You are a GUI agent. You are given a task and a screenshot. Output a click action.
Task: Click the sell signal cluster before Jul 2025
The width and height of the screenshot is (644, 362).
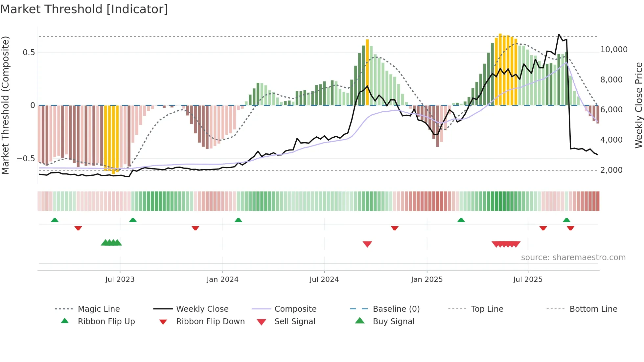(x=506, y=244)
